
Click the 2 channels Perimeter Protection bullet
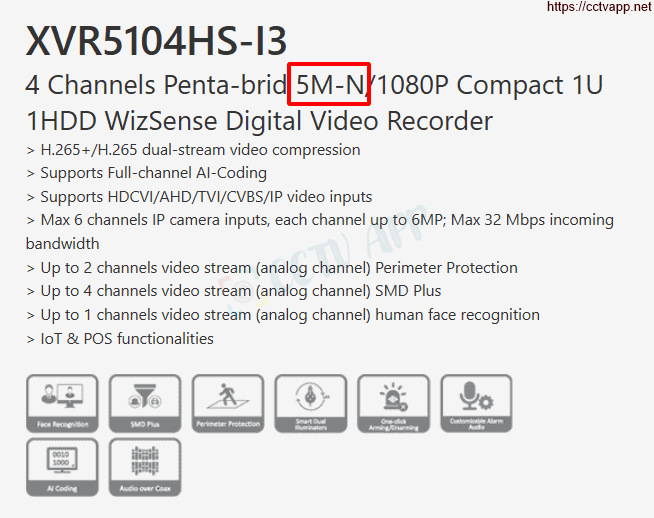(x=272, y=268)
